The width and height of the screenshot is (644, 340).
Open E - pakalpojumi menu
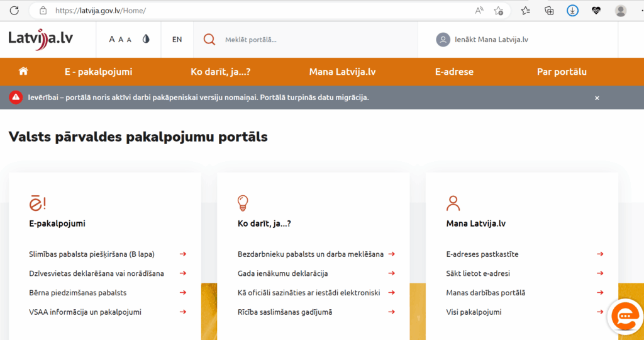coord(99,72)
